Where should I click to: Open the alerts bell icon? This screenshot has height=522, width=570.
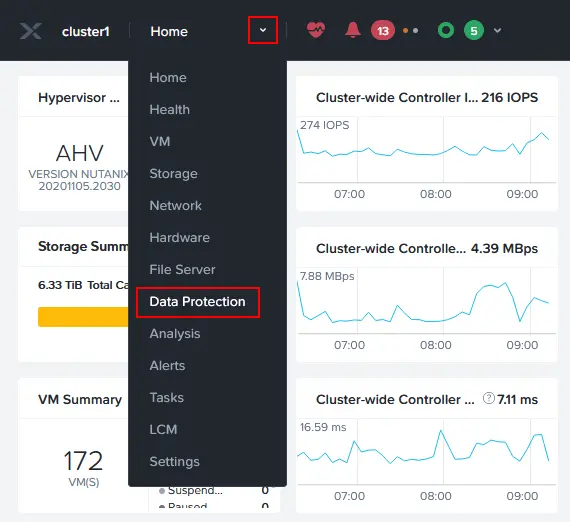pyautogui.click(x=352, y=30)
